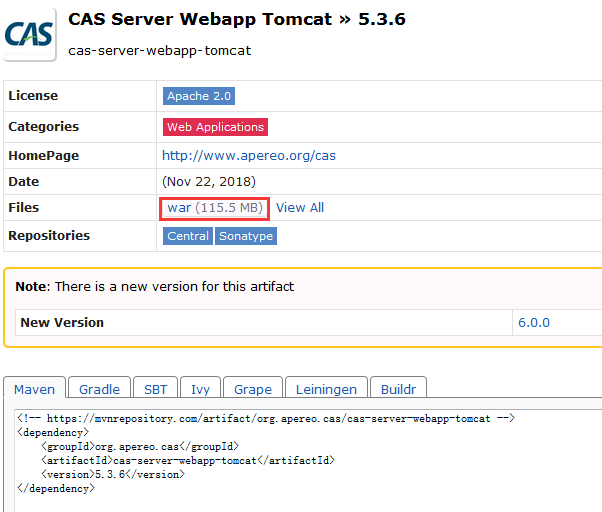Click View All files link

pyautogui.click(x=300, y=208)
